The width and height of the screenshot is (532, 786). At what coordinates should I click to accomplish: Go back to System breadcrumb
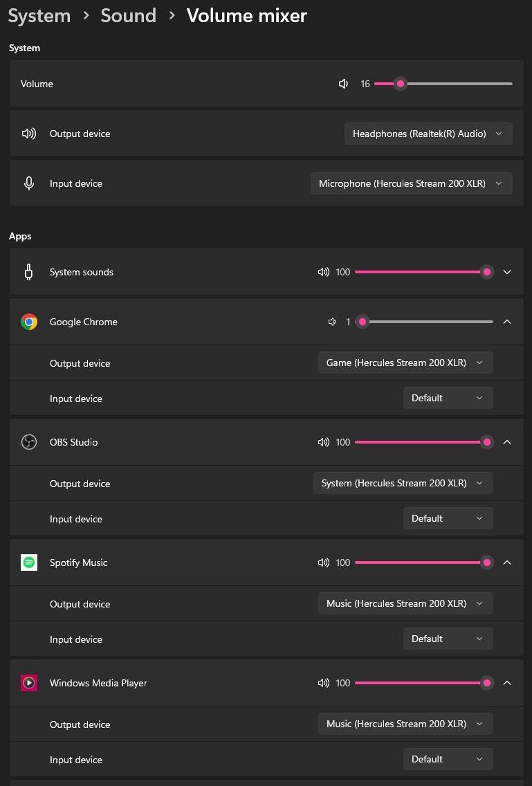pos(39,15)
